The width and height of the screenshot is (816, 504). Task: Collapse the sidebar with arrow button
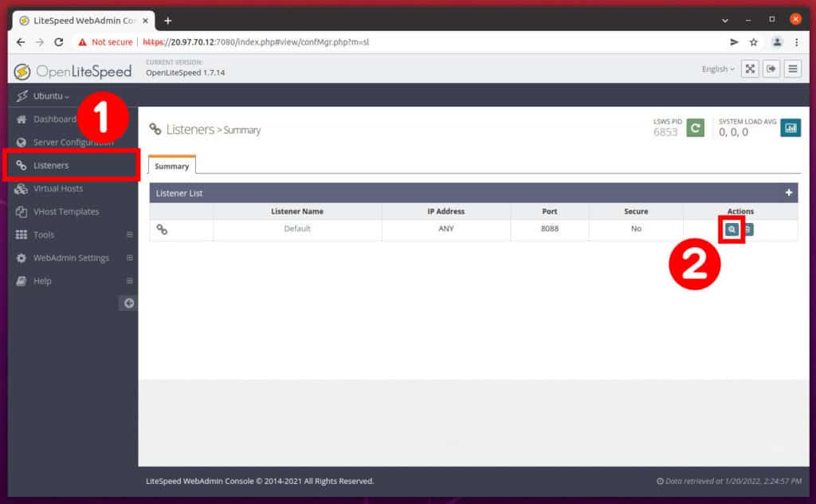[128, 303]
